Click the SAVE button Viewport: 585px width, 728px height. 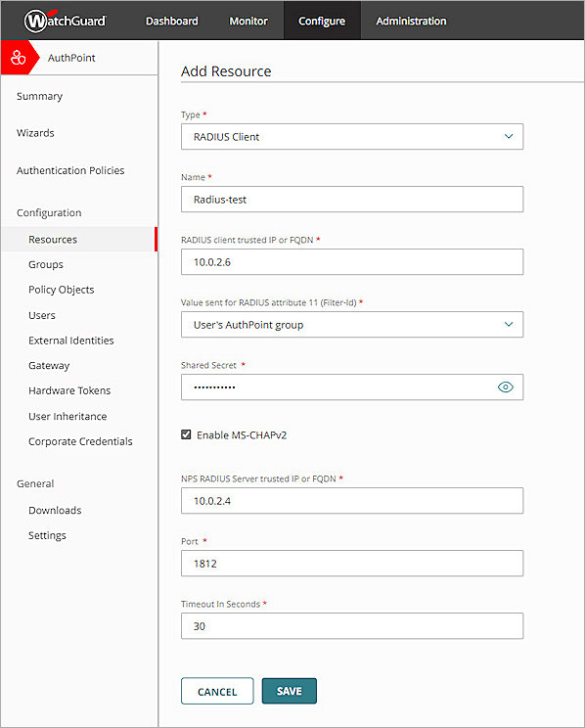(290, 692)
